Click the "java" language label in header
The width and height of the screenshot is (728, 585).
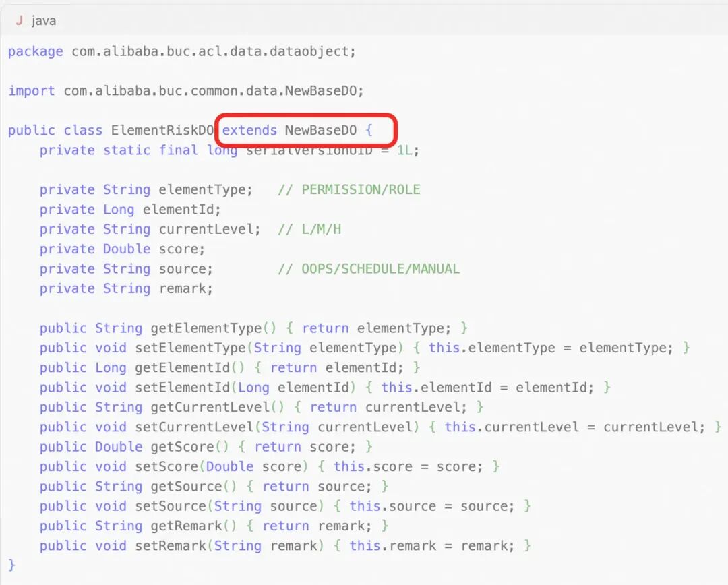pos(44,21)
